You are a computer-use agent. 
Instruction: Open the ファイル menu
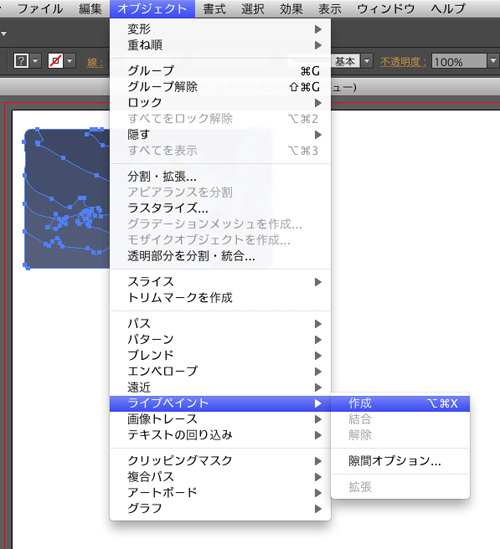click(40, 9)
